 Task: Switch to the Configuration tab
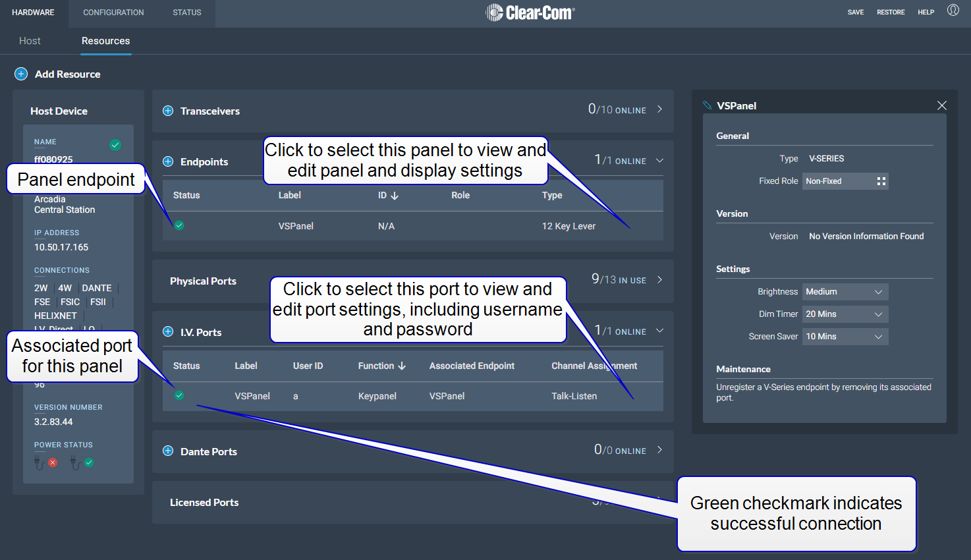[x=113, y=13]
